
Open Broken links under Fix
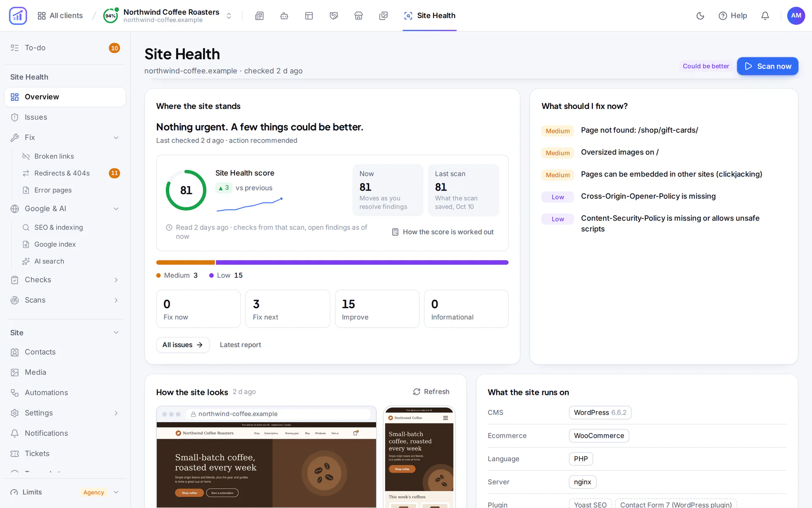pos(71,156)
